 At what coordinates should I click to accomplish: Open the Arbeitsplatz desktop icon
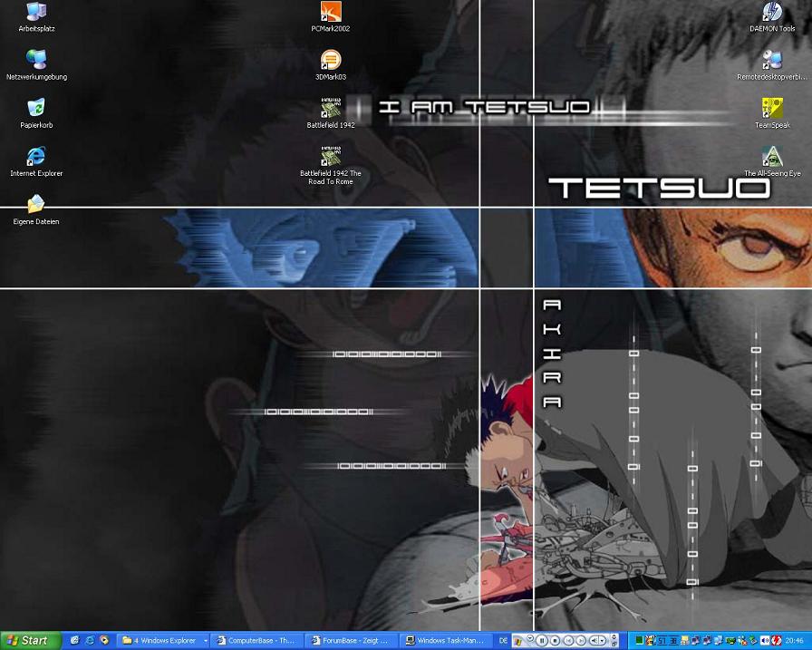[x=36, y=17]
